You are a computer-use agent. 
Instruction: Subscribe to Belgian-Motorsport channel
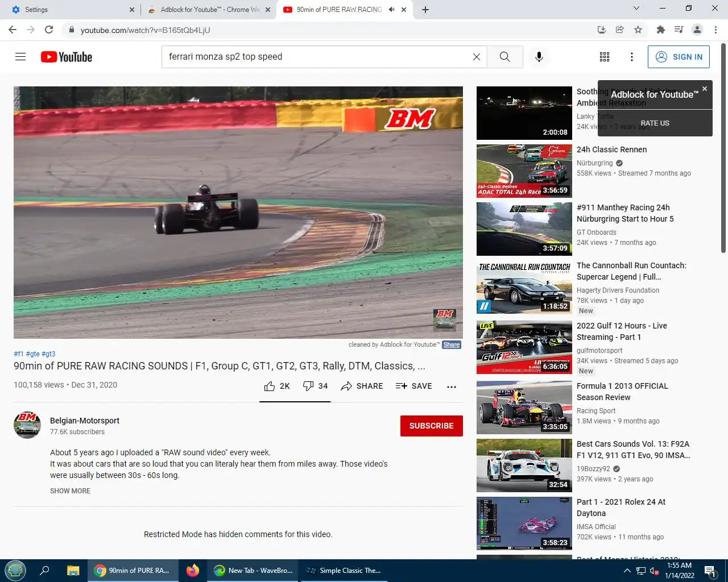tap(432, 426)
